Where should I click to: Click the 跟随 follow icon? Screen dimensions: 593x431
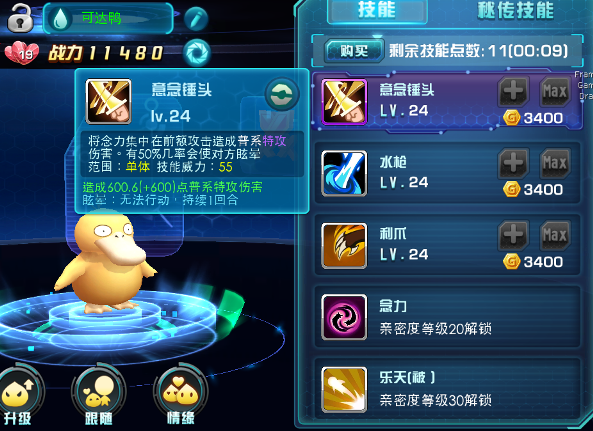(98, 395)
